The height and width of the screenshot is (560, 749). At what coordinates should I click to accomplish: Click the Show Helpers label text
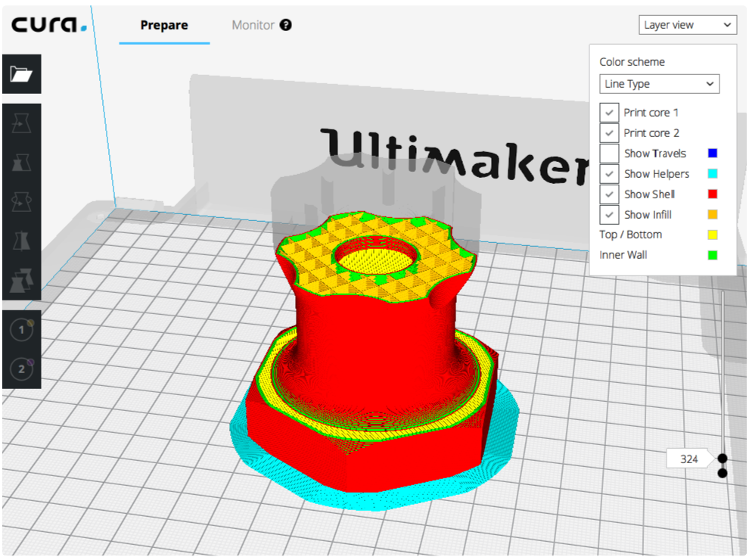pos(657,174)
